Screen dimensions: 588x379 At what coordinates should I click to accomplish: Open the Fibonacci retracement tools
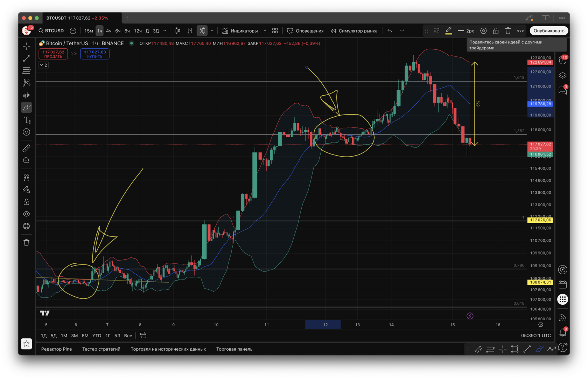[27, 71]
